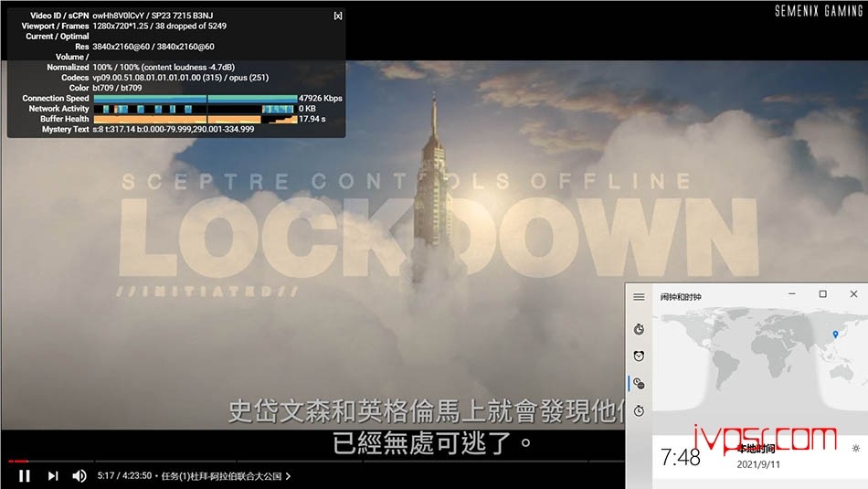Click the Codecs vp09 opus line
868x489 pixels.
pyautogui.click(x=181, y=78)
